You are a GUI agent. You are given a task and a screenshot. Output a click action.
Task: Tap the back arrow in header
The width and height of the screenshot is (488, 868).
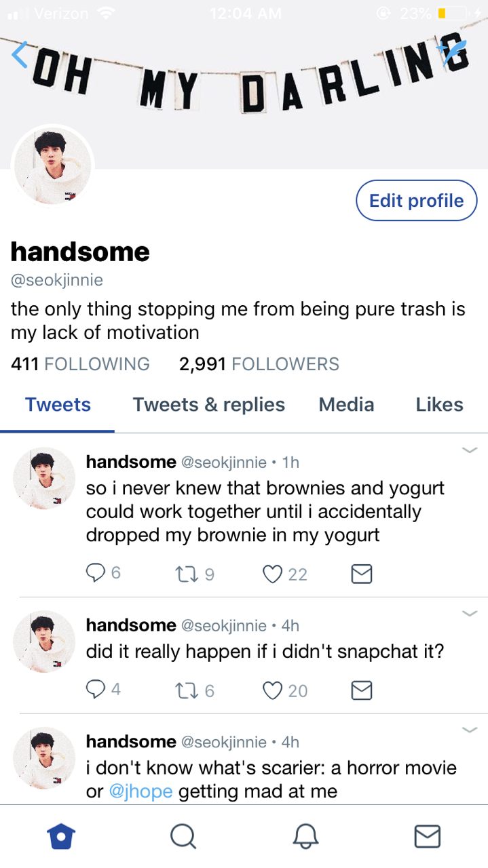tap(20, 54)
